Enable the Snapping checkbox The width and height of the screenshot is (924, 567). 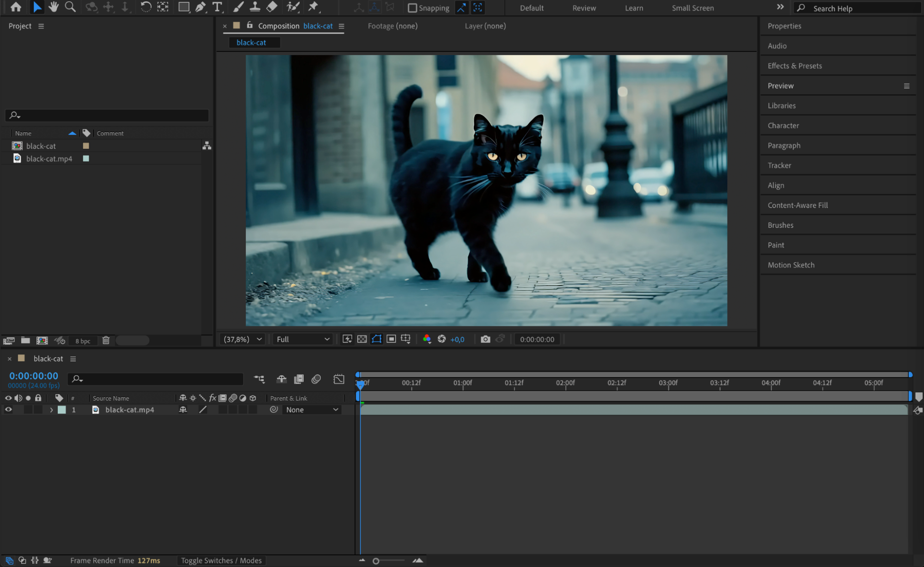pos(412,8)
